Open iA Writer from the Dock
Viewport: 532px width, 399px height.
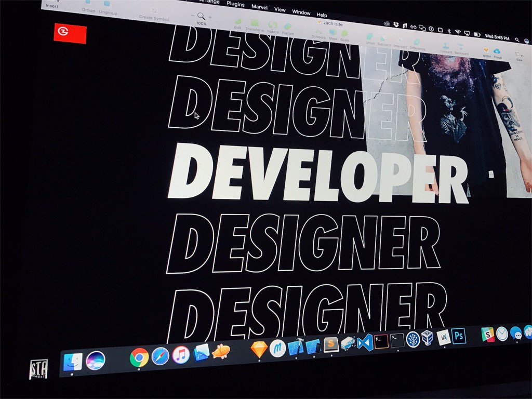pos(444,337)
